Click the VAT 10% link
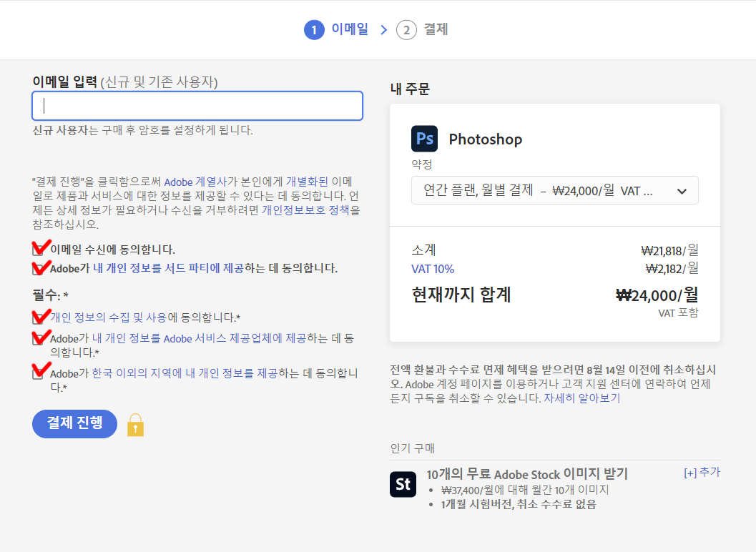Viewport: 756px width, 552px height. [x=433, y=269]
